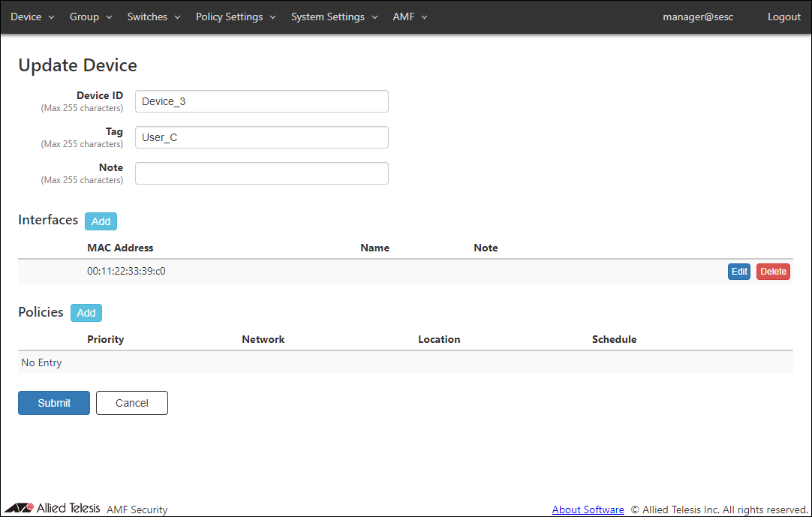Open the System Settings menu
Viewport: 812px width, 517px height.
(334, 17)
